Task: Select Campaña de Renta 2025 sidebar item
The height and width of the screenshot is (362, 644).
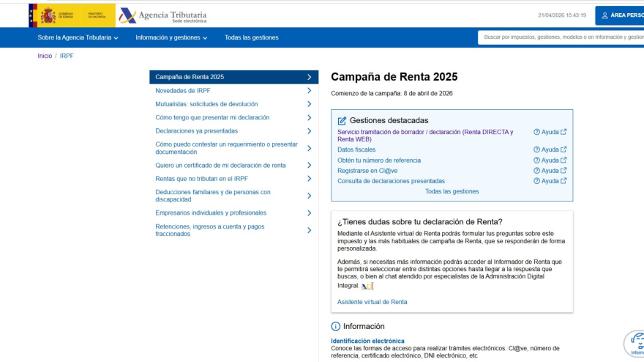Action: (x=233, y=77)
